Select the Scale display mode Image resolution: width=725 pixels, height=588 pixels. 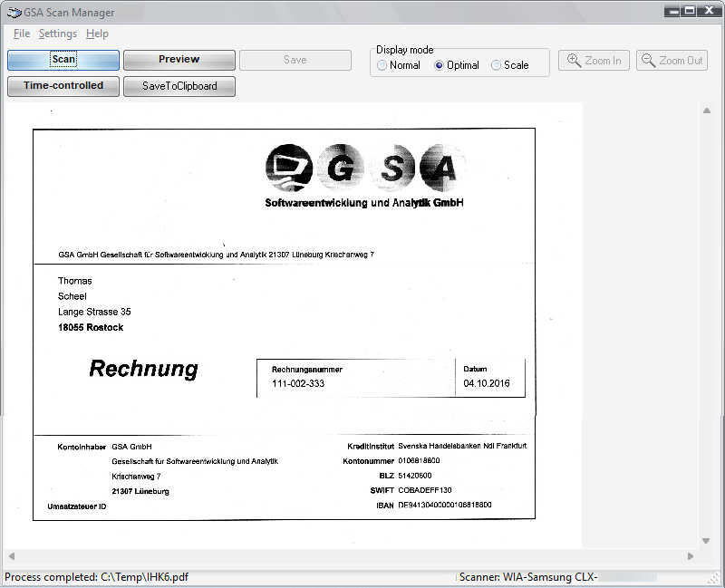pos(496,65)
